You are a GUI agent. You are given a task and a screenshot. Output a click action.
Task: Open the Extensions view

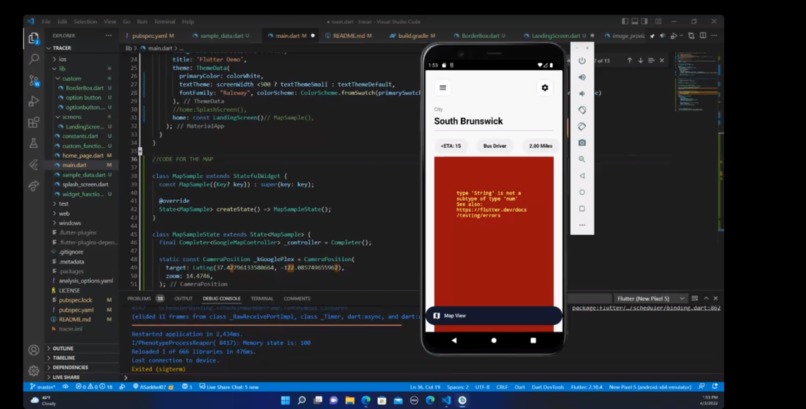click(34, 122)
